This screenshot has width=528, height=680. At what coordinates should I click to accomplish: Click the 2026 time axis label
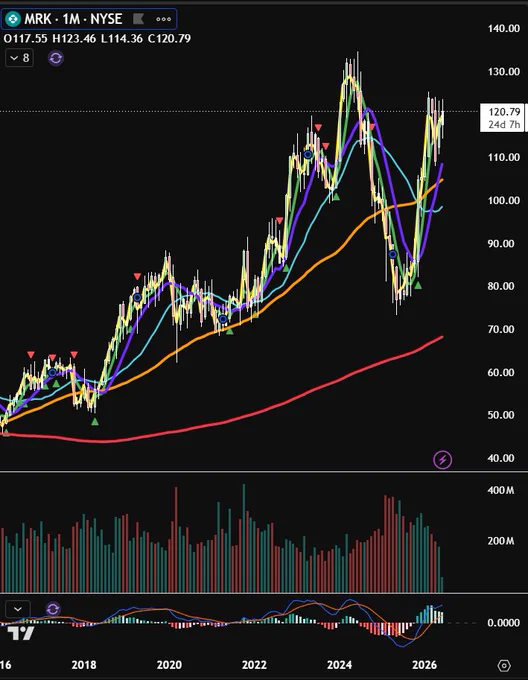tap(424, 665)
